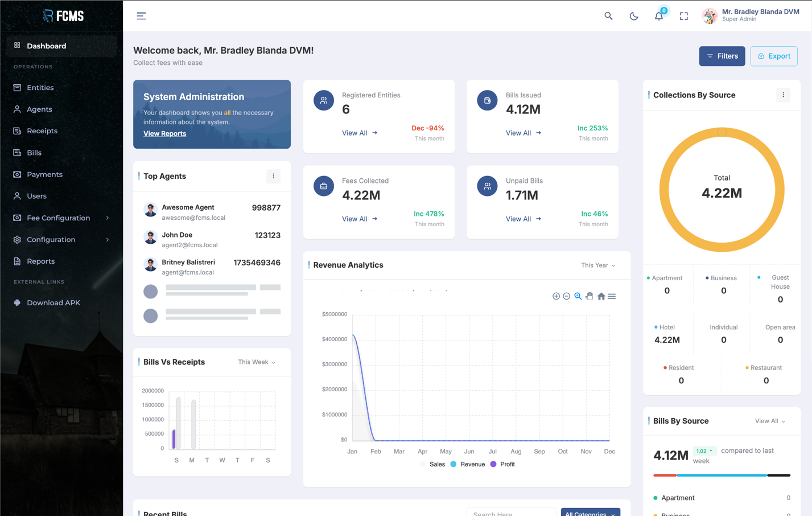
Task: Open chart download menu via hamburger icon
Action: (612, 296)
